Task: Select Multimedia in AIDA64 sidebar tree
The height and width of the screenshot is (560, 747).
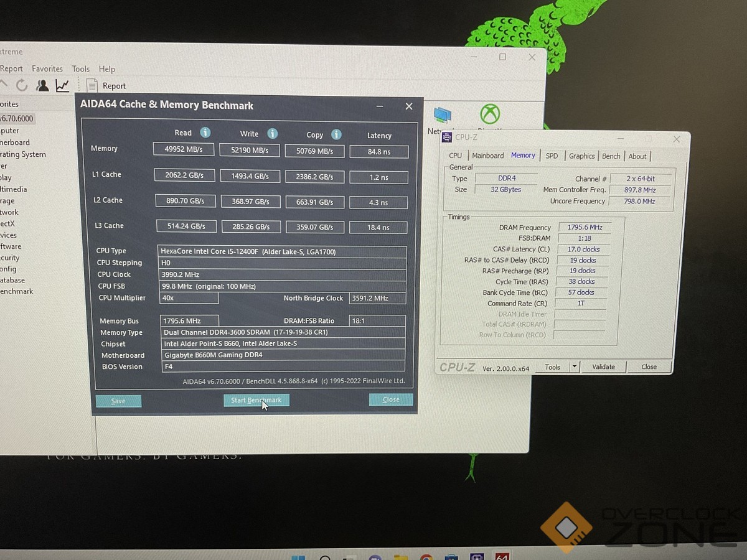Action: point(14,189)
